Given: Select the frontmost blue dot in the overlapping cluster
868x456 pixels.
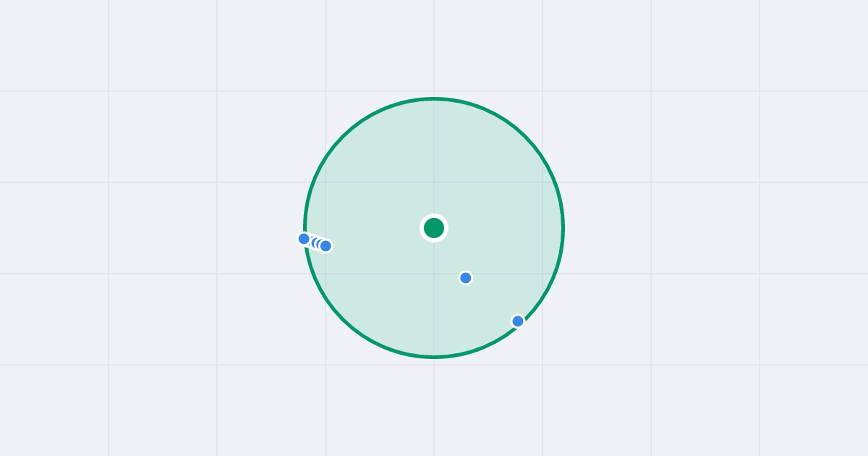Looking at the screenshot, I should [x=325, y=246].
